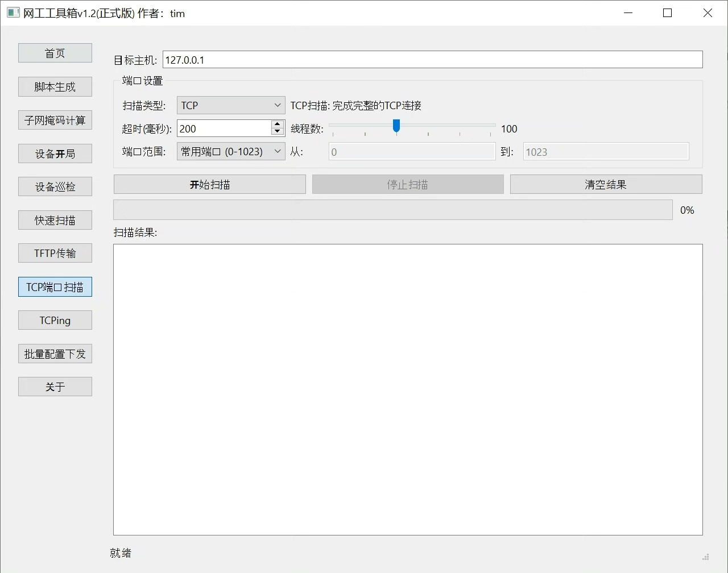The width and height of the screenshot is (728, 573).
Task: Select 快速扫描 in sidebar
Action: click(55, 221)
